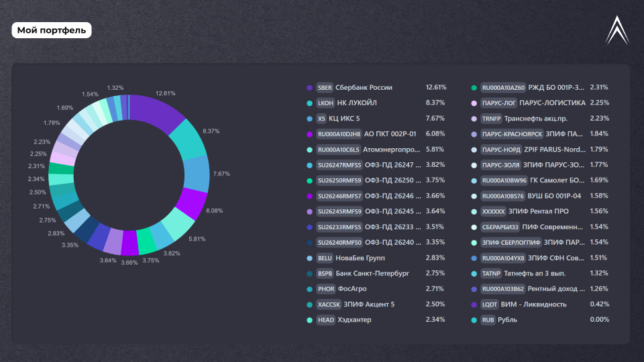This screenshot has width=644, height=362.
Task: Click the НК ЛУКОЙЛ name in the legend
Action: click(x=357, y=103)
